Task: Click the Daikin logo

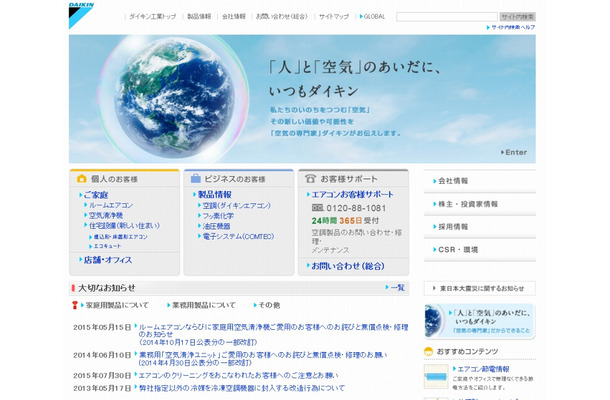Action: [81, 16]
